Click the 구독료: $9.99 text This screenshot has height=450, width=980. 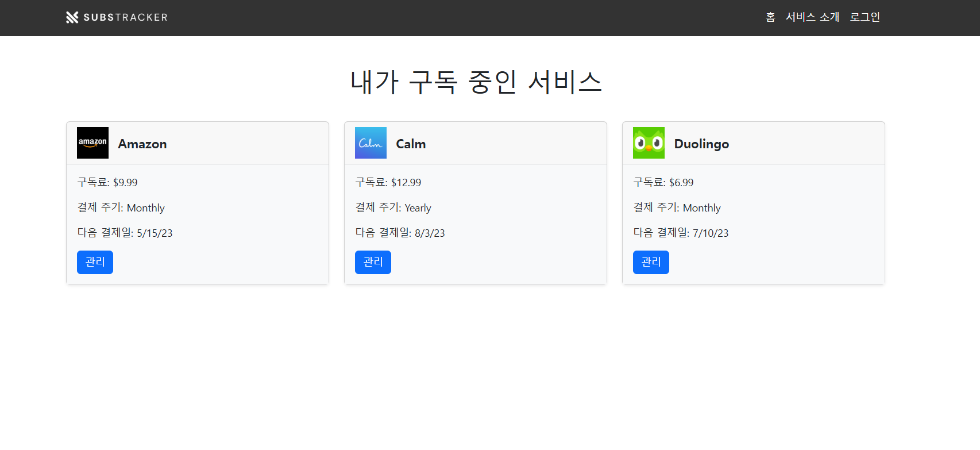(x=107, y=182)
